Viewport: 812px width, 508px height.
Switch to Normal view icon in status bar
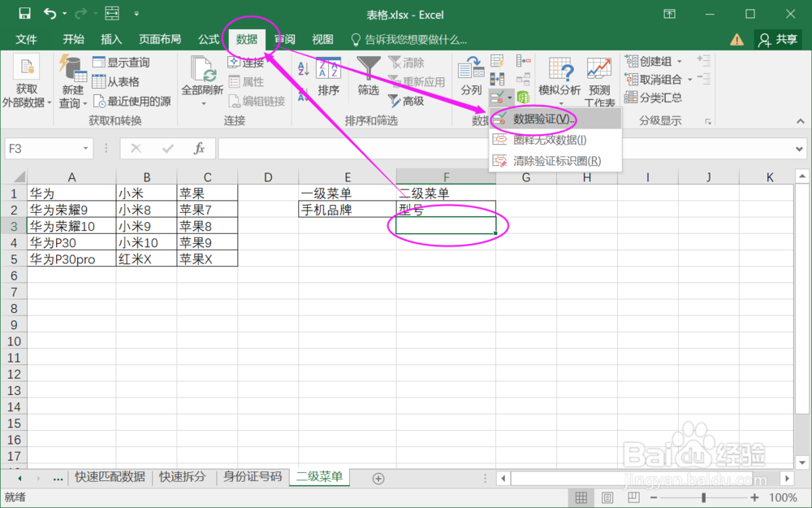(x=581, y=498)
